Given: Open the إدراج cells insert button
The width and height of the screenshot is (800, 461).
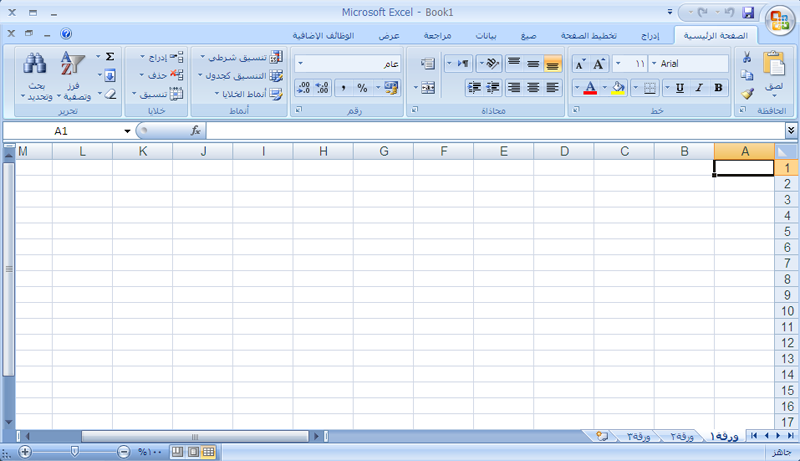Looking at the screenshot, I should point(162,57).
